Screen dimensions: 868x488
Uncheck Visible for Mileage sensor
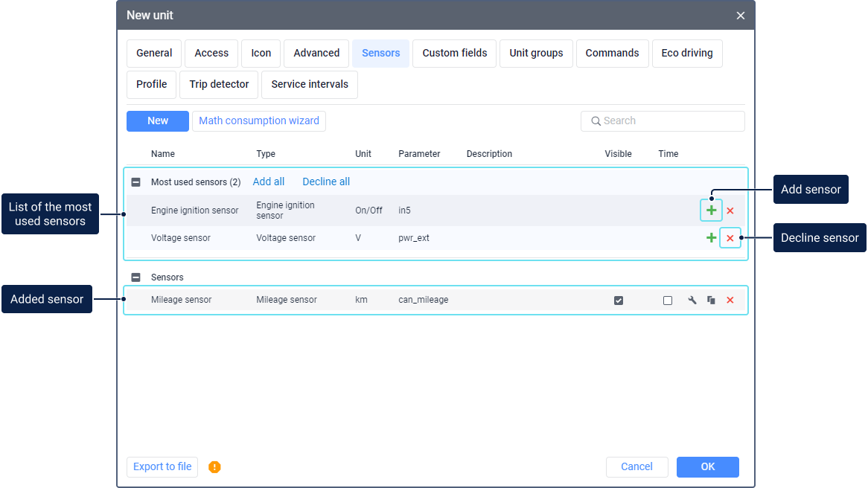[x=619, y=301]
